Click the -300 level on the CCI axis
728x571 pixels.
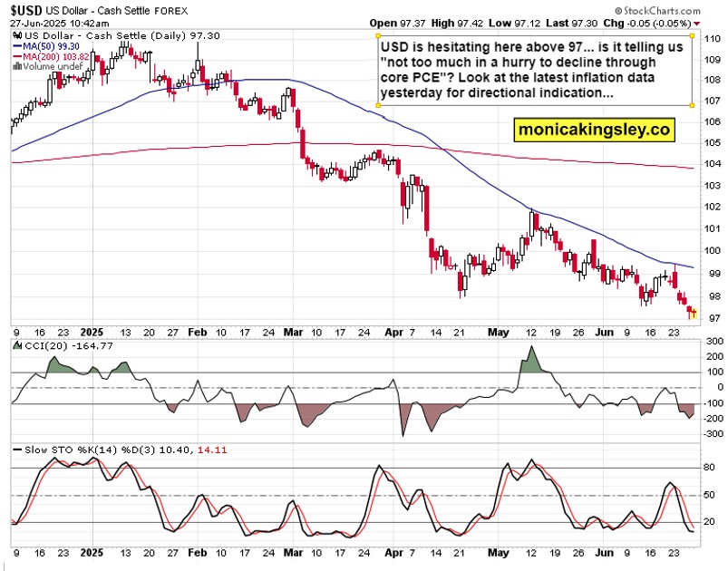click(713, 434)
